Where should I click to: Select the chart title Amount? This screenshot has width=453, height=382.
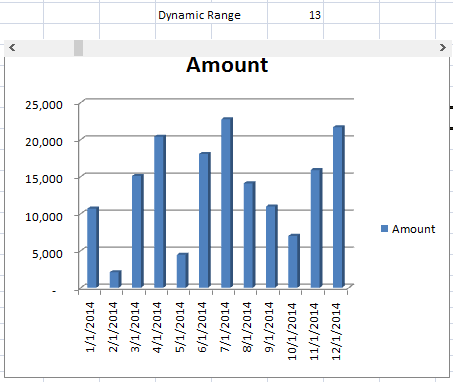227,65
